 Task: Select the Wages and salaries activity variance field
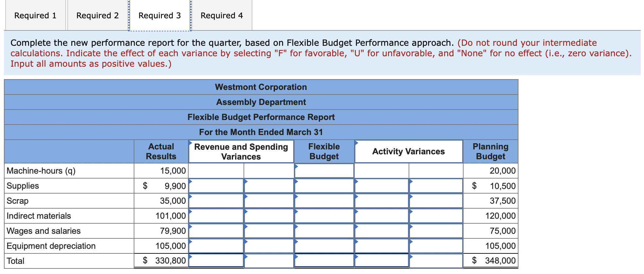click(x=381, y=231)
